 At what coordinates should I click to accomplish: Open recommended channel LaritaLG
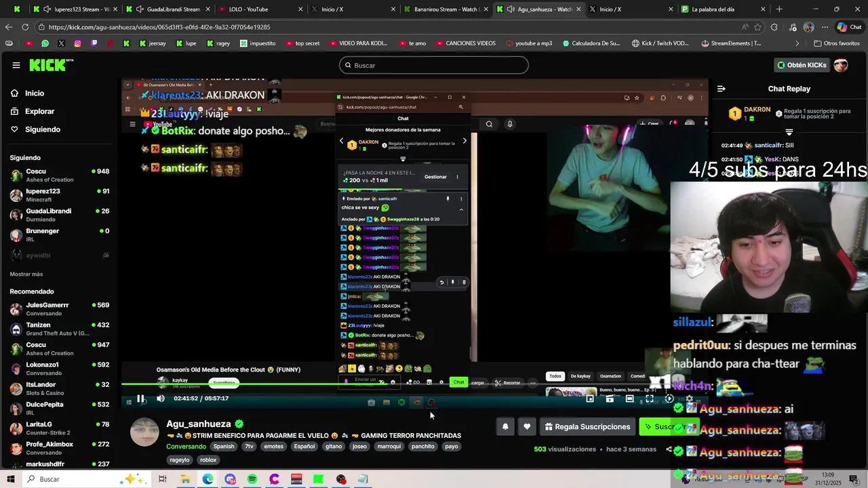(x=60, y=428)
